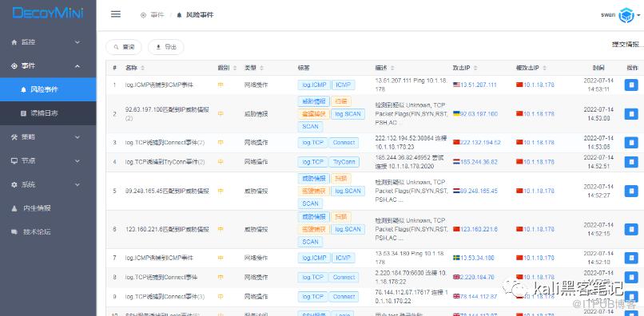
Task: Select the highlighted bell-icon sidebar submenu item
Action: (48, 89)
